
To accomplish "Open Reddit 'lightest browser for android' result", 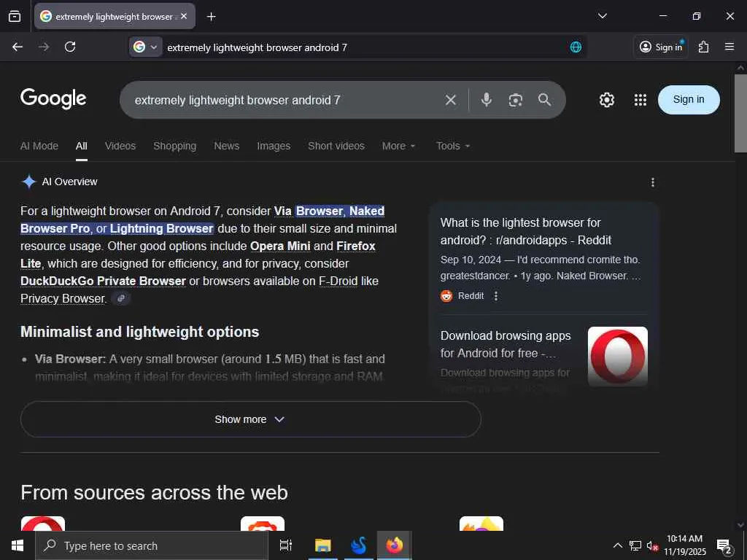I will pos(525,231).
